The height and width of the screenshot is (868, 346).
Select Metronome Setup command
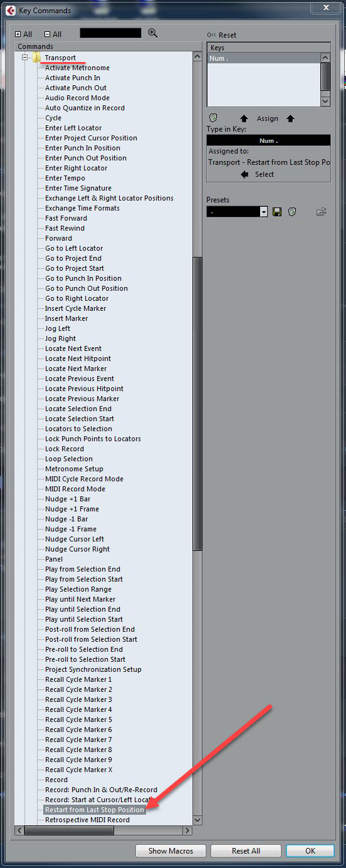tap(74, 469)
